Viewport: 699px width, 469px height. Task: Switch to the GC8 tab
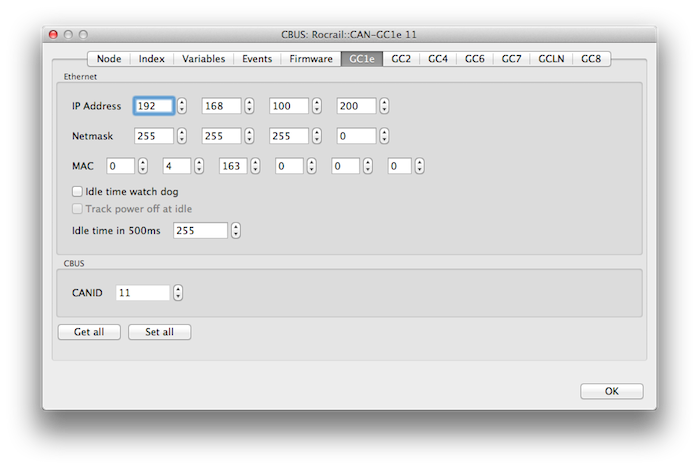[591, 59]
